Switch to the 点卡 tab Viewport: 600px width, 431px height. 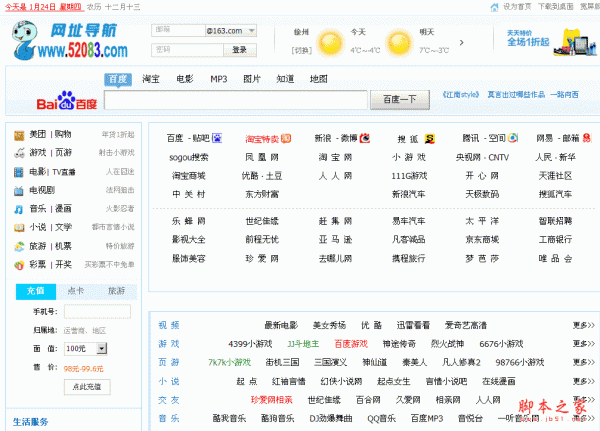pos(75,291)
